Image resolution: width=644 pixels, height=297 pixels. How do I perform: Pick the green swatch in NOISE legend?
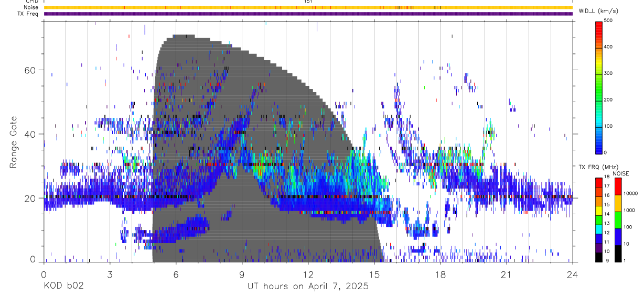[618, 220]
